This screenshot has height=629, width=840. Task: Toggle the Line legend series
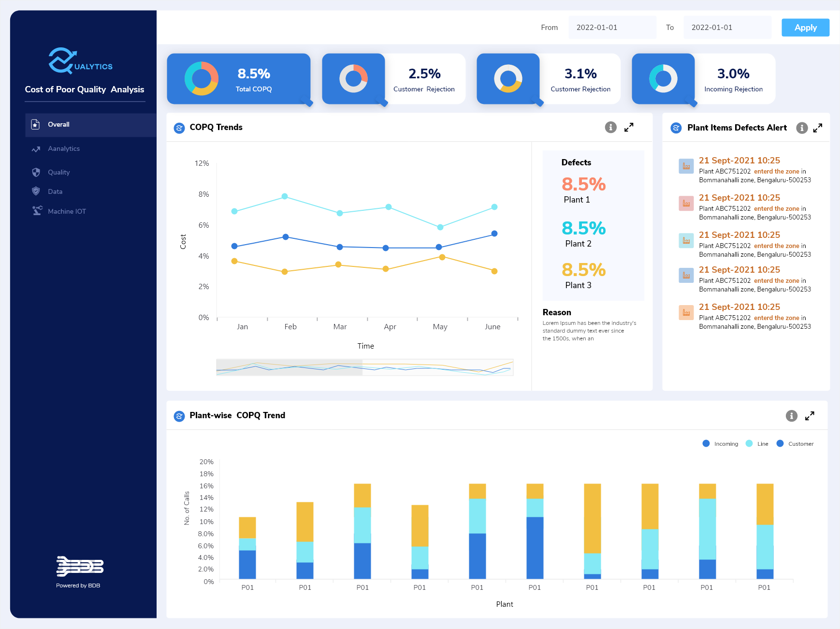(x=757, y=444)
